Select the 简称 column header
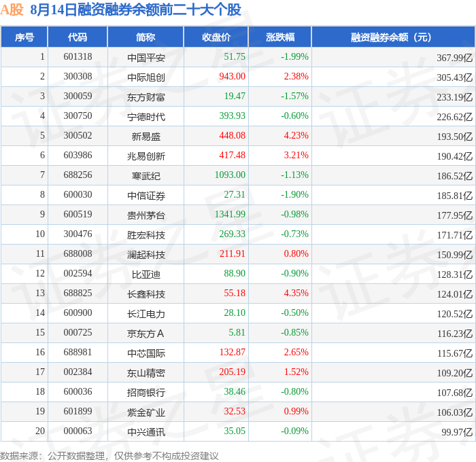The image size is (476, 462). coord(146,37)
